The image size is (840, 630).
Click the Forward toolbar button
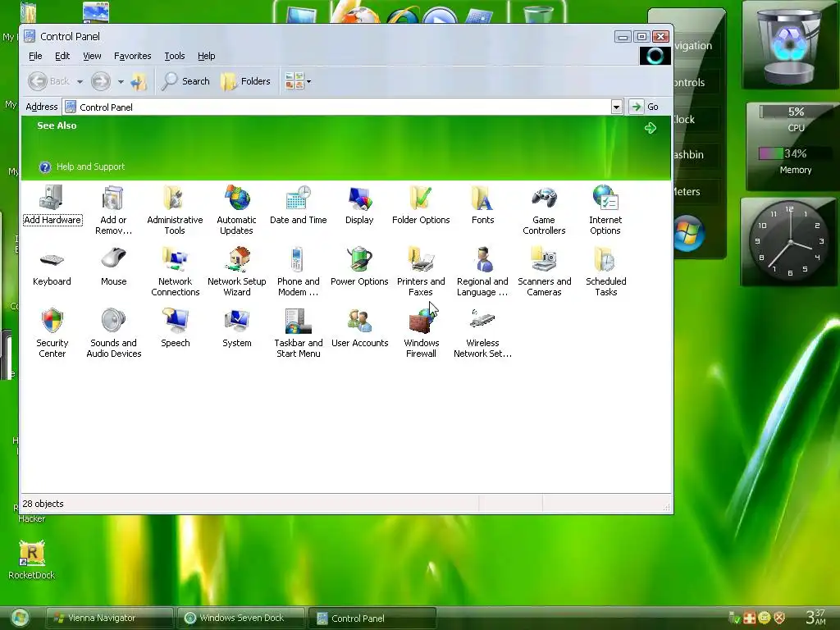click(101, 81)
